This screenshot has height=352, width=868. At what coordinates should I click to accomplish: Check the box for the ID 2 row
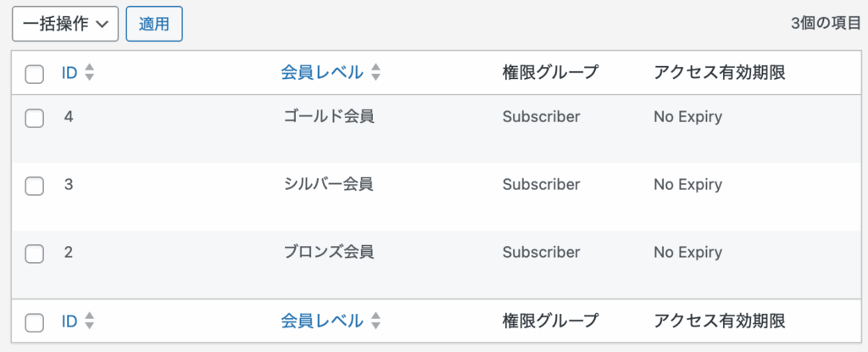pos(34,254)
